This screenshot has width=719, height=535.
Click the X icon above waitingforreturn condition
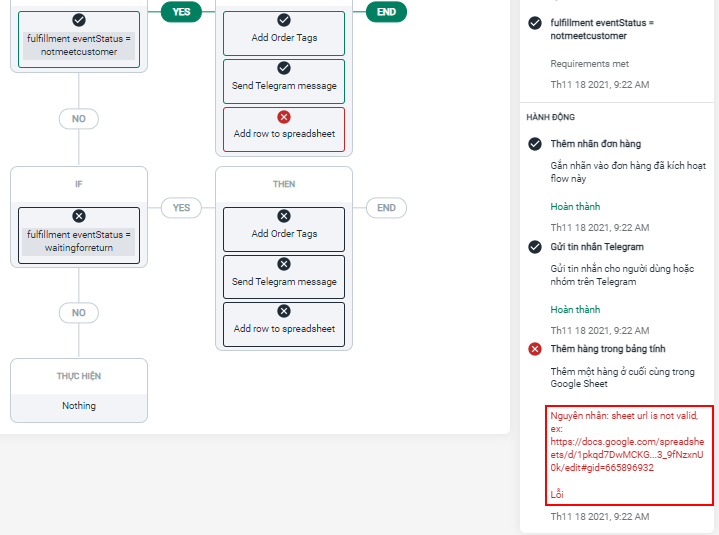pos(79,216)
